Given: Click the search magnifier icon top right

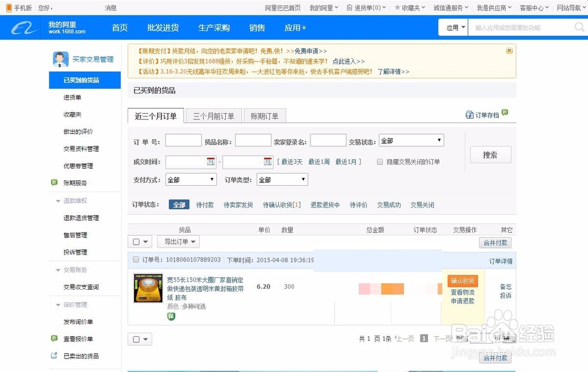Looking at the screenshot, I should click(x=579, y=27).
